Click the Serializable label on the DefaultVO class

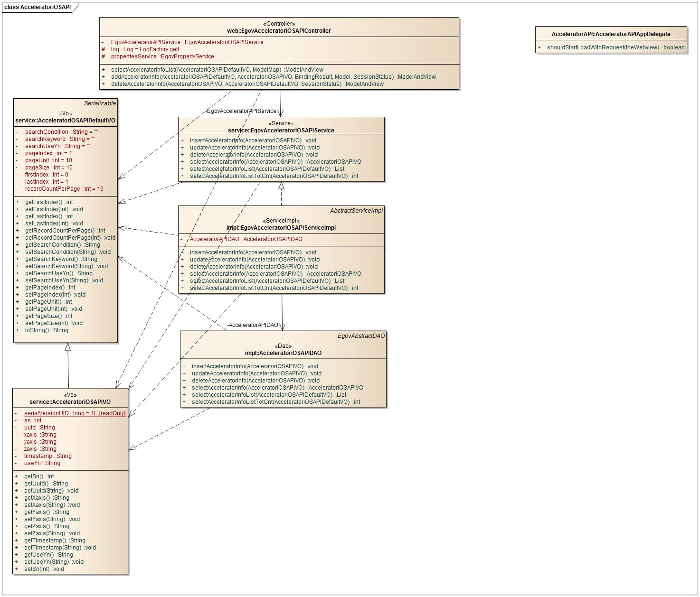[x=100, y=103]
